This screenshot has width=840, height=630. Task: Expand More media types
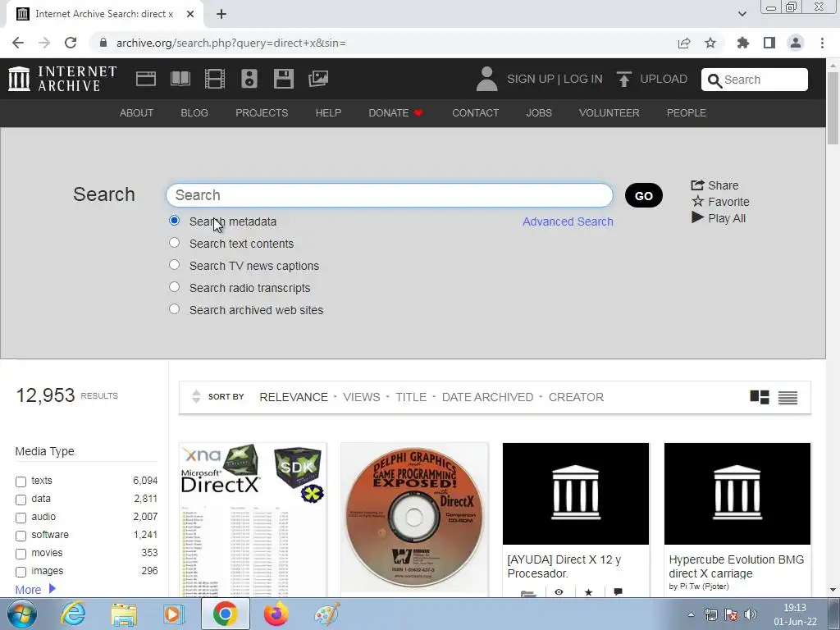35,589
